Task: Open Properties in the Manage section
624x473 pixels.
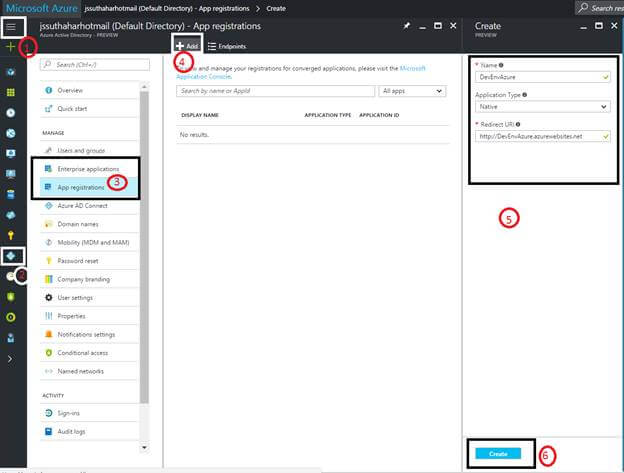Action: pyautogui.click(x=89, y=316)
